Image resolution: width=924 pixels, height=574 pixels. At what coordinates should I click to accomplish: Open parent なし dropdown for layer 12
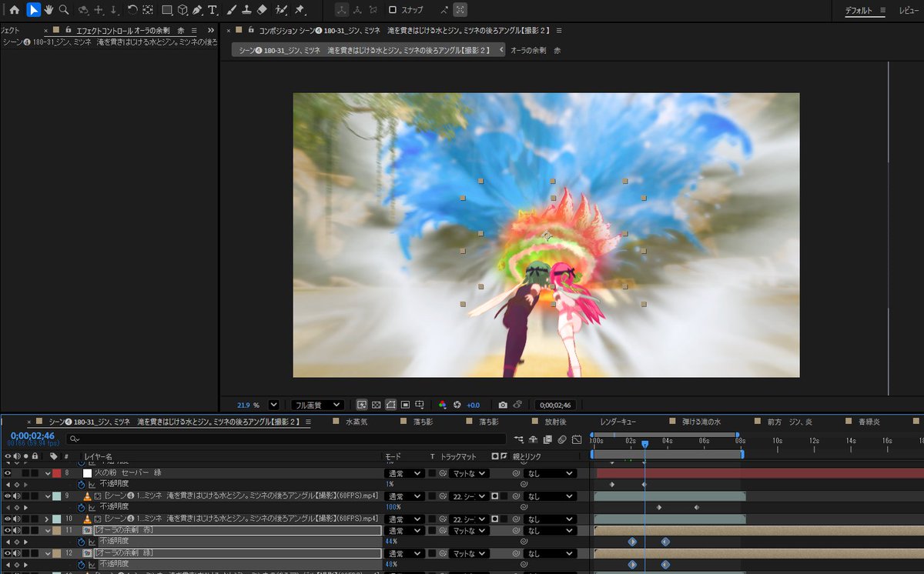point(550,553)
